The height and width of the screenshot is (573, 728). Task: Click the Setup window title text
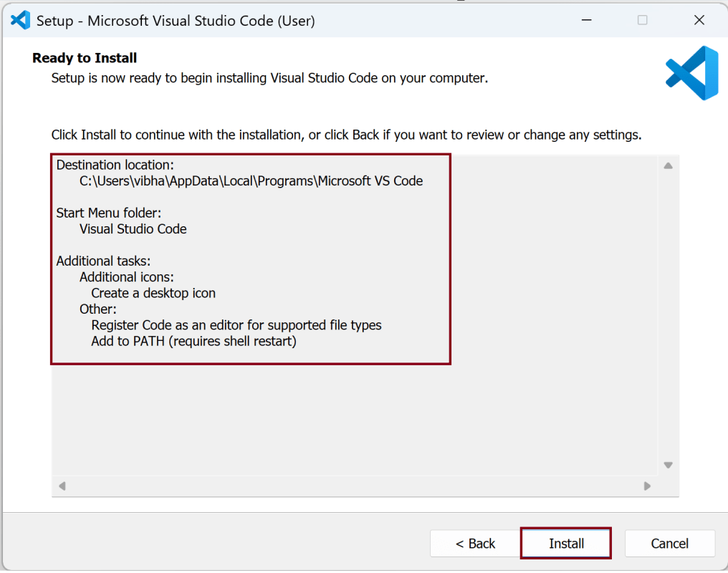point(176,21)
